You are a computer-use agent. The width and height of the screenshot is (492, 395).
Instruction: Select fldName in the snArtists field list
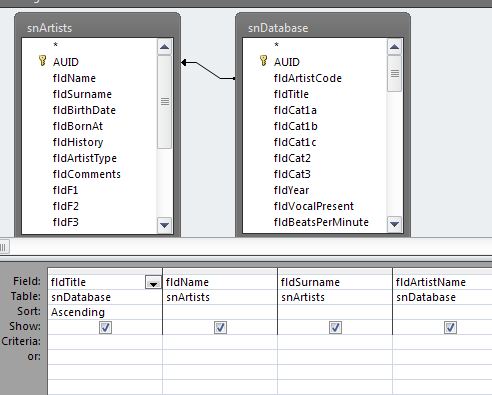coord(74,78)
